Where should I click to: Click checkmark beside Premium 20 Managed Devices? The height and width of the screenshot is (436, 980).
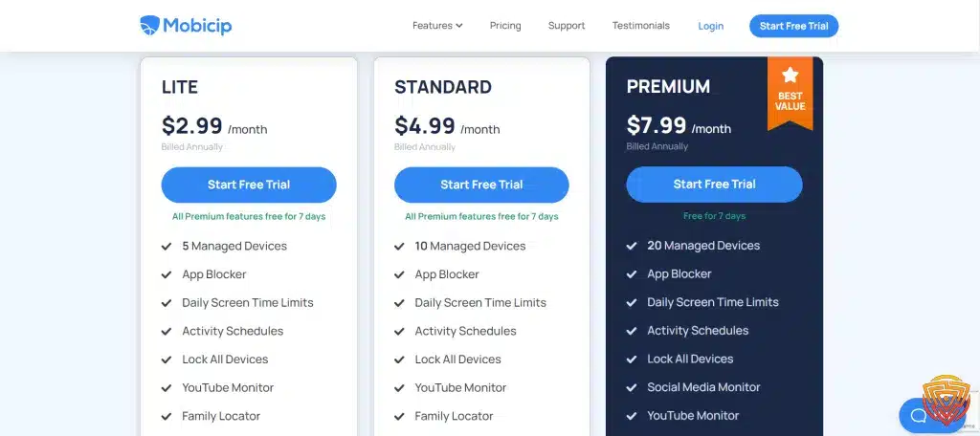[x=632, y=246]
